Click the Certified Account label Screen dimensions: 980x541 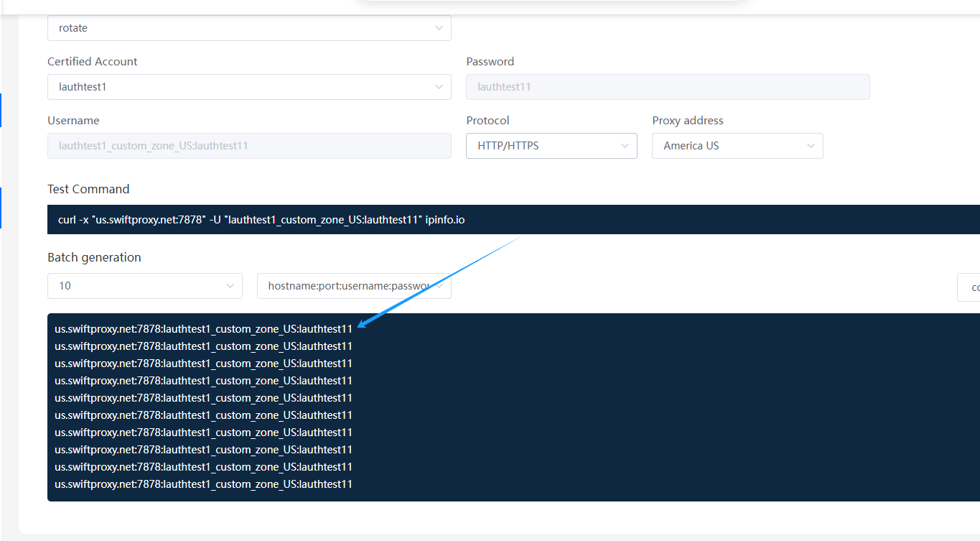click(x=93, y=62)
